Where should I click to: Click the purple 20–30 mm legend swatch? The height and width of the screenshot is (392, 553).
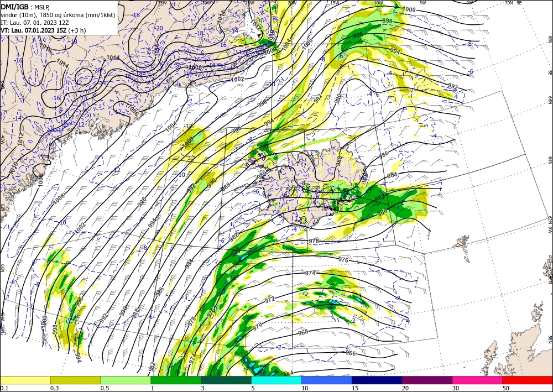(427, 380)
